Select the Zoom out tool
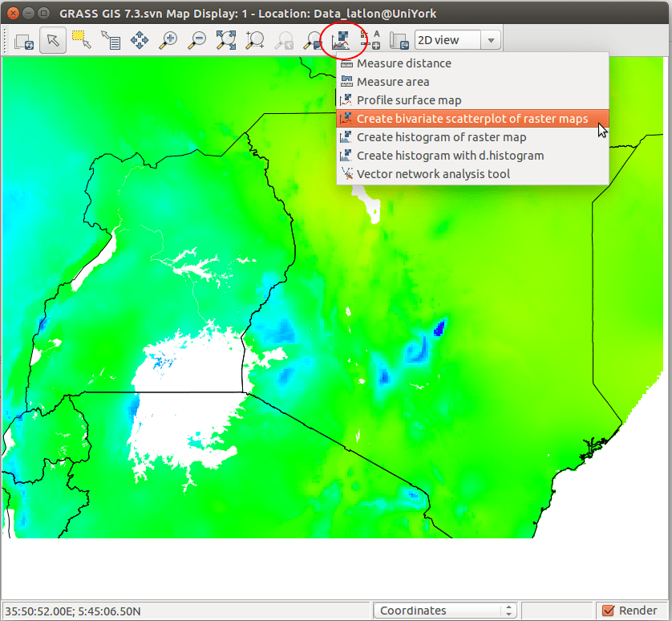This screenshot has height=621, width=672. (197, 40)
